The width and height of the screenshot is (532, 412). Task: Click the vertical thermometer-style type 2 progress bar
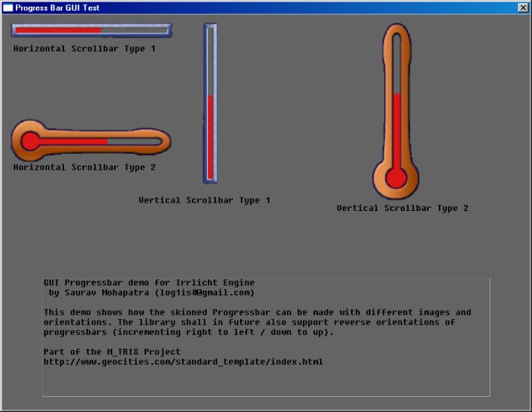(396, 111)
